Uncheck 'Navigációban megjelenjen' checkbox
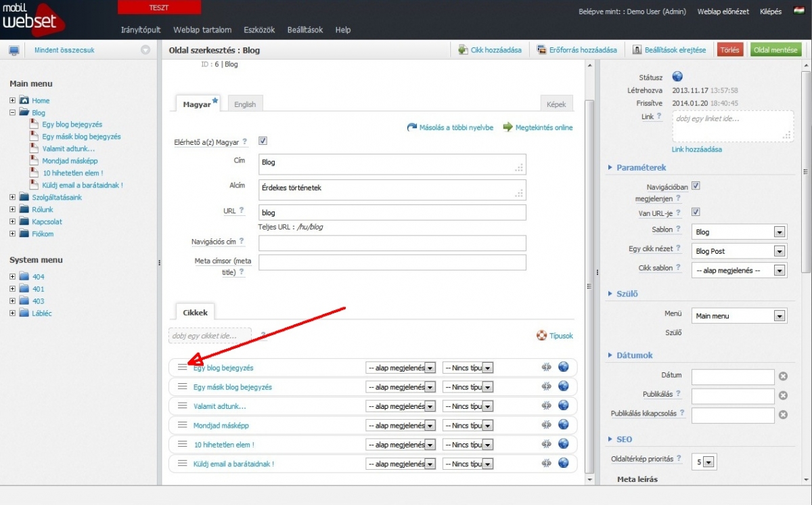Screen dimensions: 812x505 [x=695, y=185]
